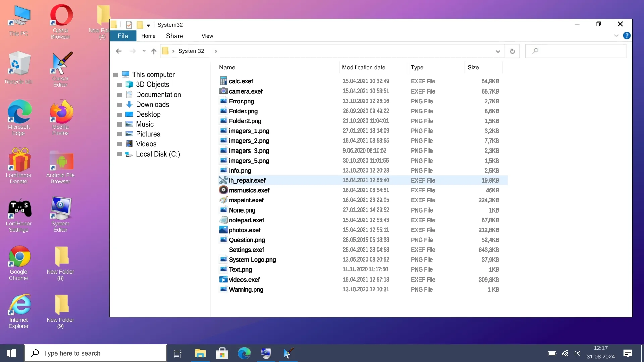Expand the recent locations arrow
644x362 pixels.
(144, 51)
